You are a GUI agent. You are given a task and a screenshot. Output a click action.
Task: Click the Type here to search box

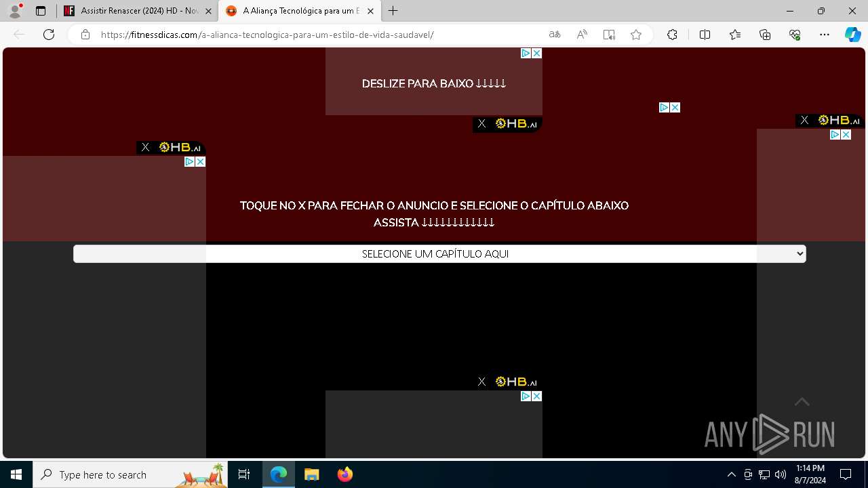coord(130,474)
